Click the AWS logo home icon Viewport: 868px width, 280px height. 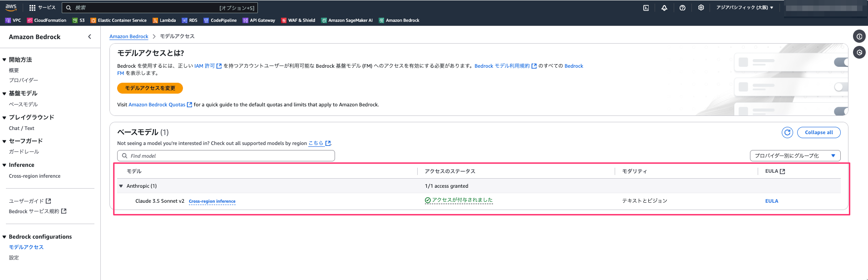pos(11,7)
